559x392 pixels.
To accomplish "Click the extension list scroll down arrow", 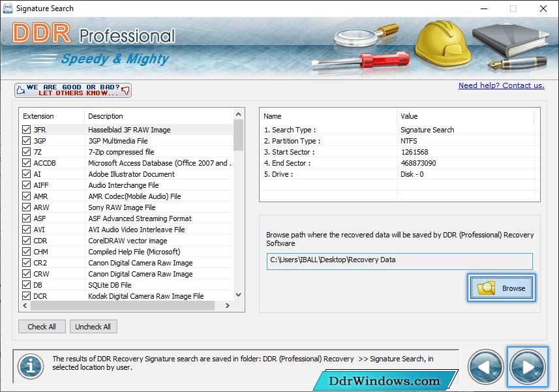I will [239, 295].
